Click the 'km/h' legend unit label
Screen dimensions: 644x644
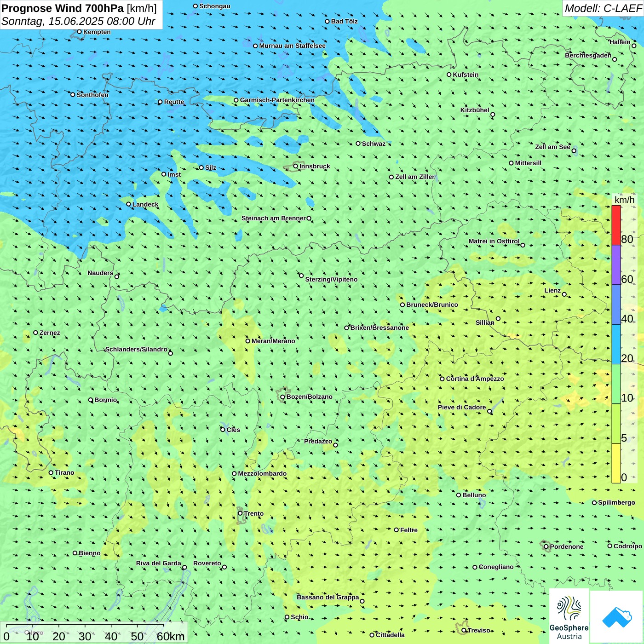tap(624, 200)
